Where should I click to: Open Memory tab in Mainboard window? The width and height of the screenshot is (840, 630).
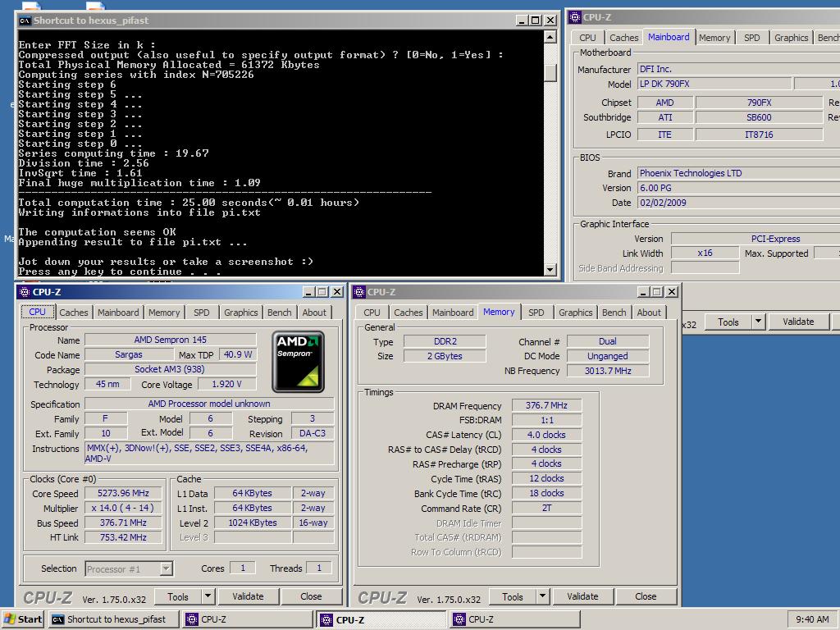[714, 38]
